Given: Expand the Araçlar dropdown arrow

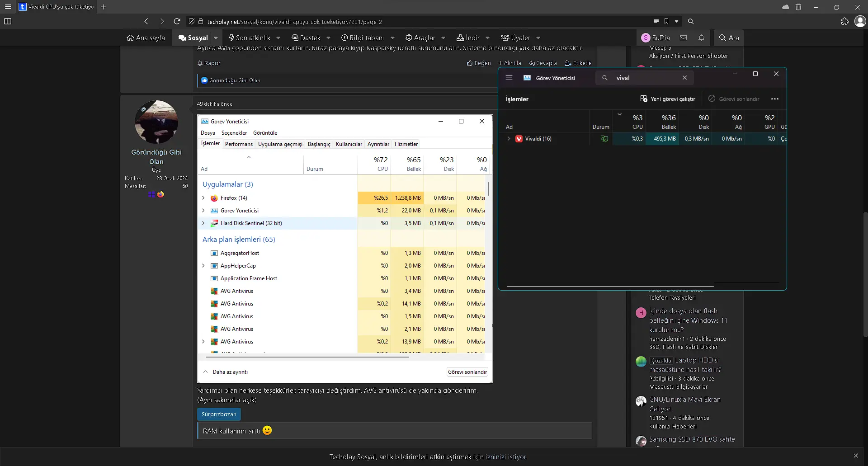Looking at the screenshot, I should [x=443, y=38].
